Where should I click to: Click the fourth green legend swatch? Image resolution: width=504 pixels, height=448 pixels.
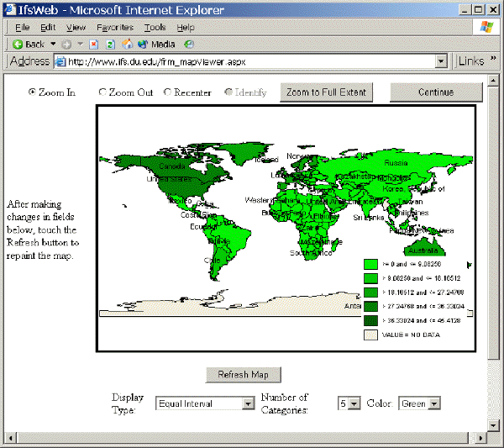[x=370, y=306]
